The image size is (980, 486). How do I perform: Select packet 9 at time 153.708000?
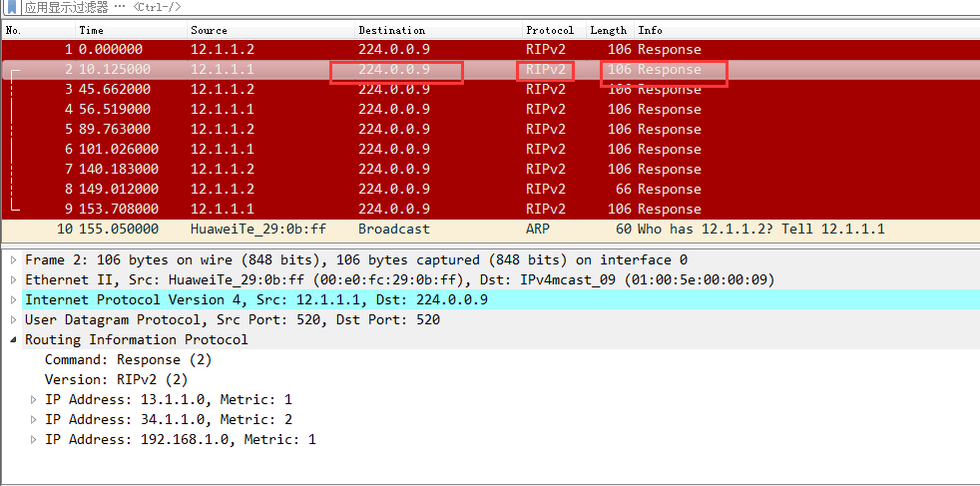pos(490,210)
